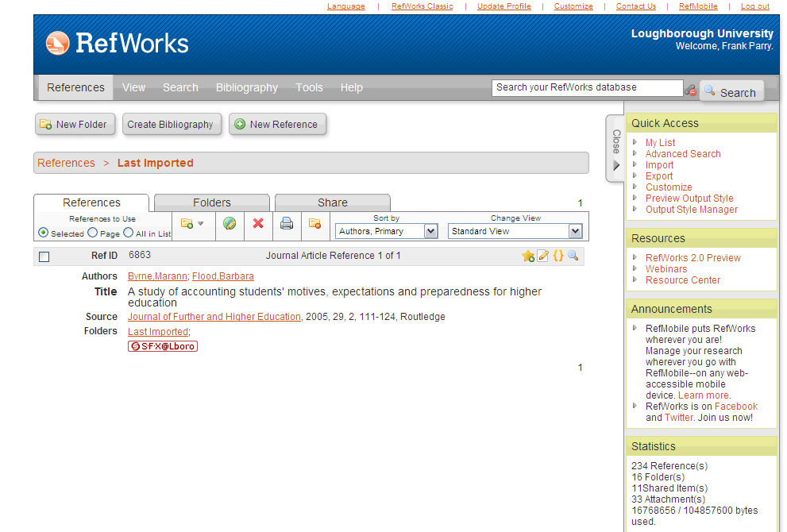Switch to the Folders tab
Screen dimensions: 787x532
212,202
